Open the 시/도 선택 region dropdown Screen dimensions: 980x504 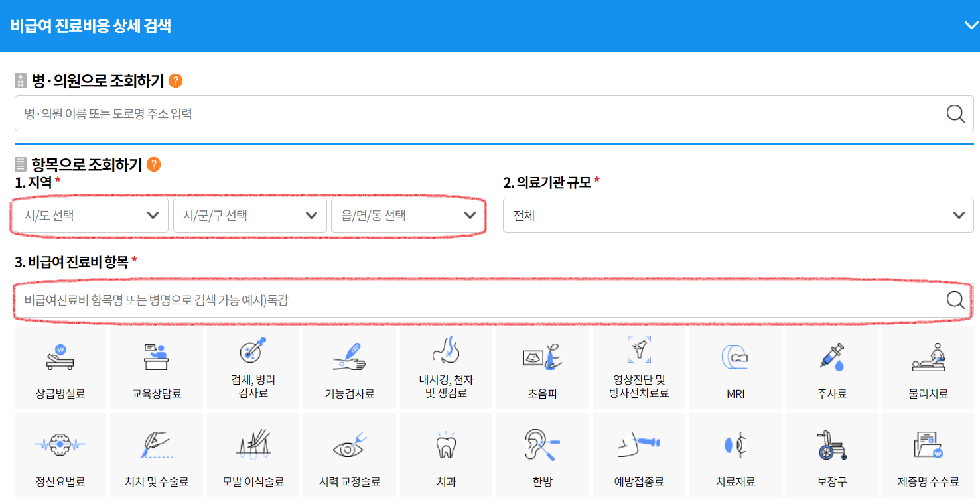[x=90, y=215]
